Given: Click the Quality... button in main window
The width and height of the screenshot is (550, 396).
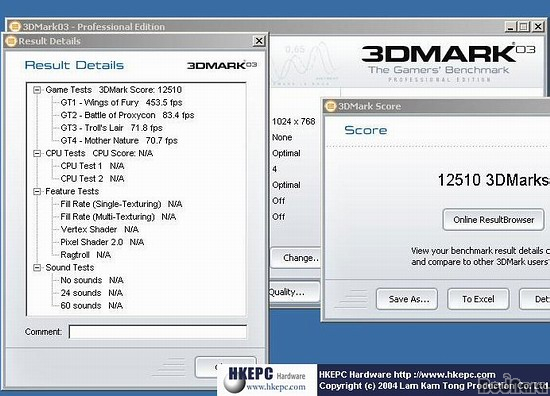Looking at the screenshot, I should point(295,292).
